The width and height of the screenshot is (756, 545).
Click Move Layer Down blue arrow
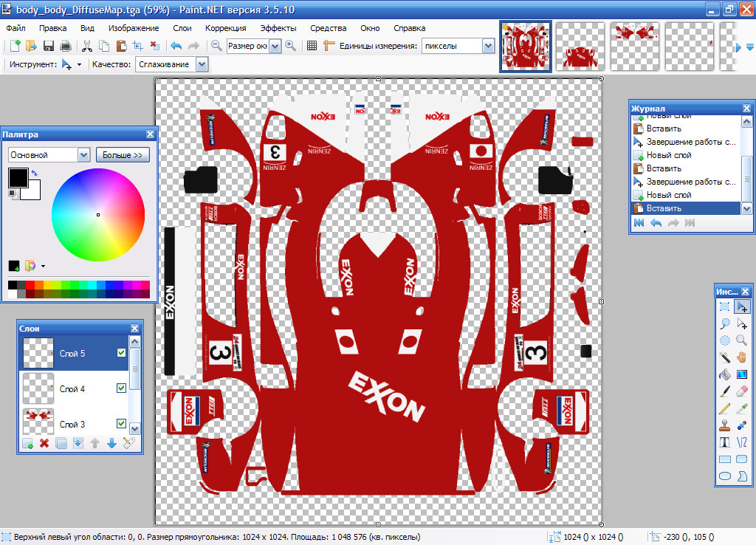coord(111,443)
